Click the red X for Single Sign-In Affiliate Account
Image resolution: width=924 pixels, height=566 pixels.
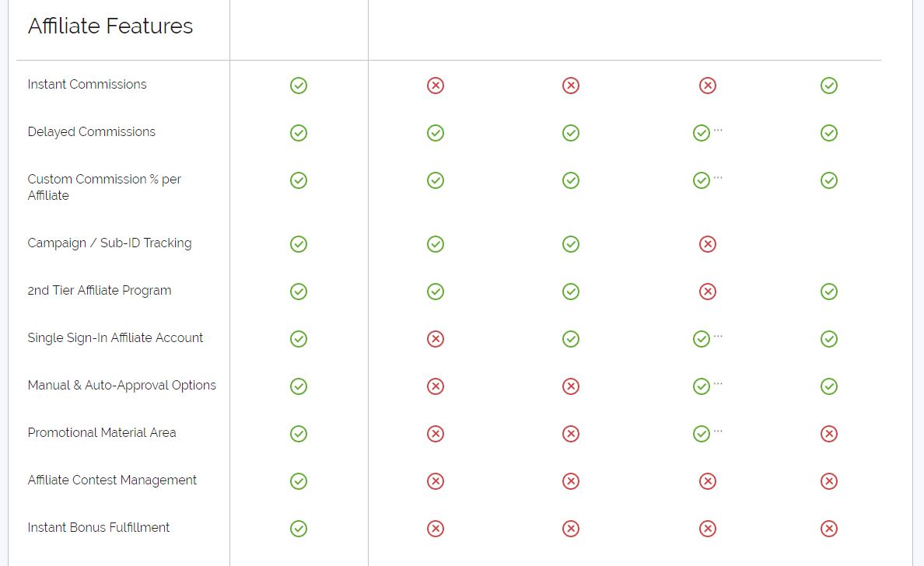[x=436, y=339]
